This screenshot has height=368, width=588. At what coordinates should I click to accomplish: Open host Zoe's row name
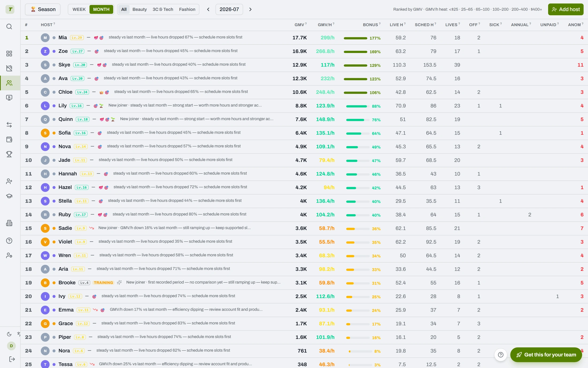tap(63, 51)
